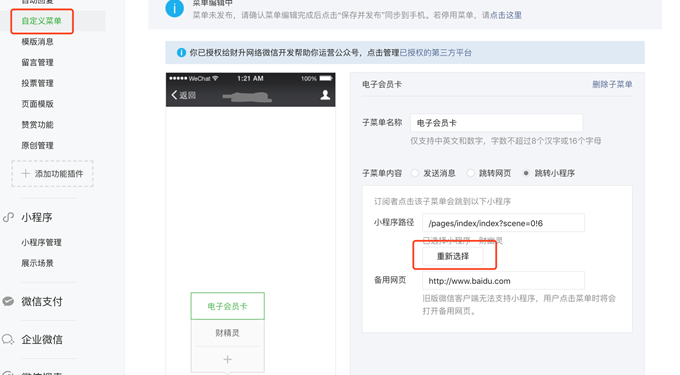The width and height of the screenshot is (680, 375).
Task: Select the 发送消息 radio option
Action: pos(415,173)
